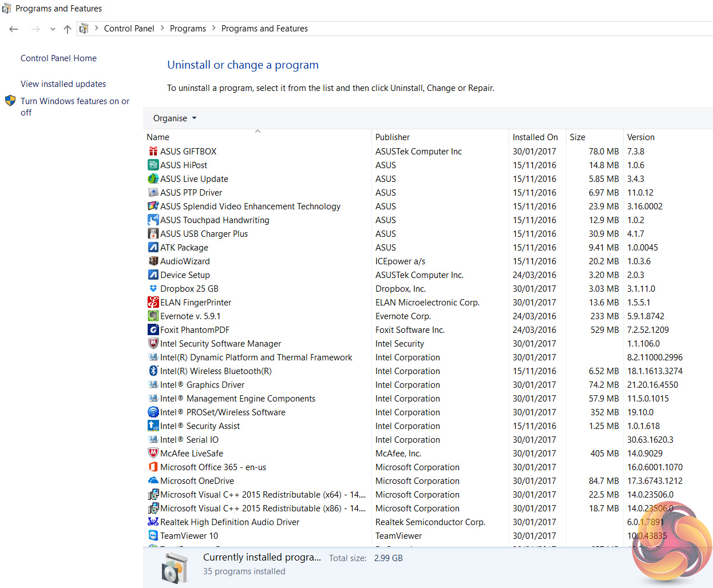The image size is (713, 588).
Task: Click the Device Setup icon
Action: tap(153, 275)
